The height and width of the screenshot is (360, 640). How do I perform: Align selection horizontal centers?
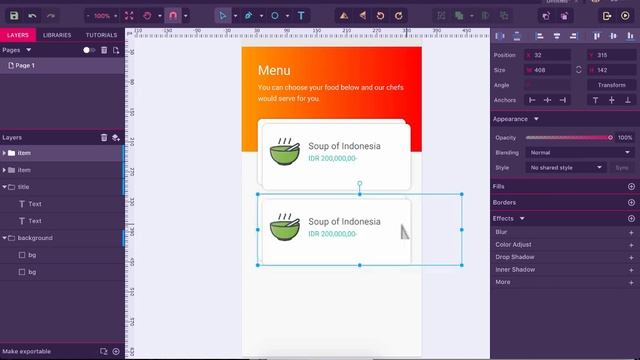click(556, 36)
